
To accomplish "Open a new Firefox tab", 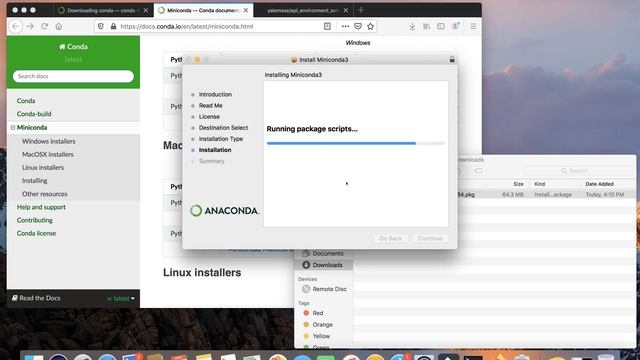I will (361, 10).
